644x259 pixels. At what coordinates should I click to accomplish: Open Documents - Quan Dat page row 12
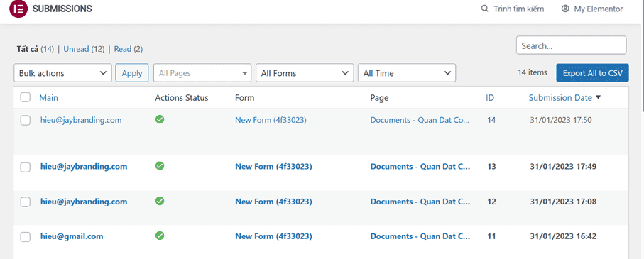click(x=420, y=202)
